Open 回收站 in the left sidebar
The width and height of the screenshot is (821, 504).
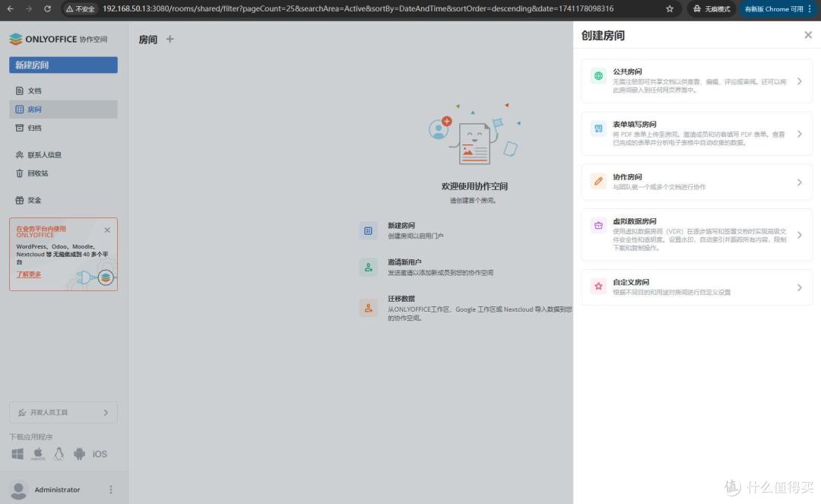(x=37, y=173)
